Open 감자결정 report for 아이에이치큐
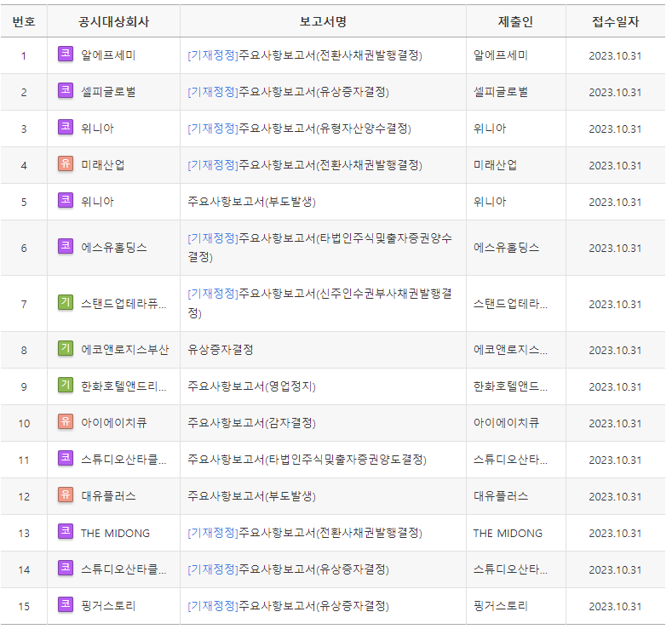Screen dimensions: 672x629 (x=251, y=423)
